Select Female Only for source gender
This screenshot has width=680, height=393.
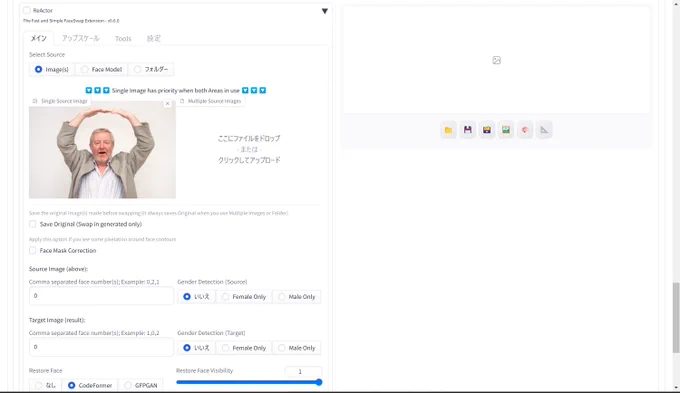(244, 297)
